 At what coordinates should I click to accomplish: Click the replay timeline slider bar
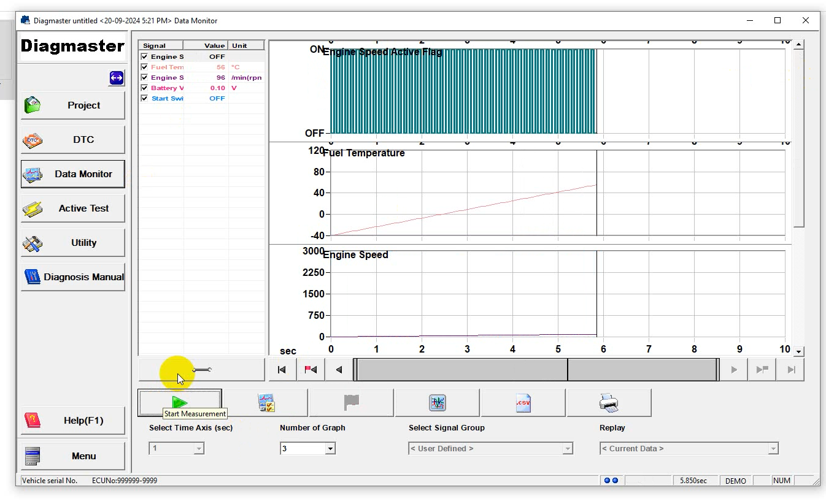pyautogui.click(x=536, y=370)
